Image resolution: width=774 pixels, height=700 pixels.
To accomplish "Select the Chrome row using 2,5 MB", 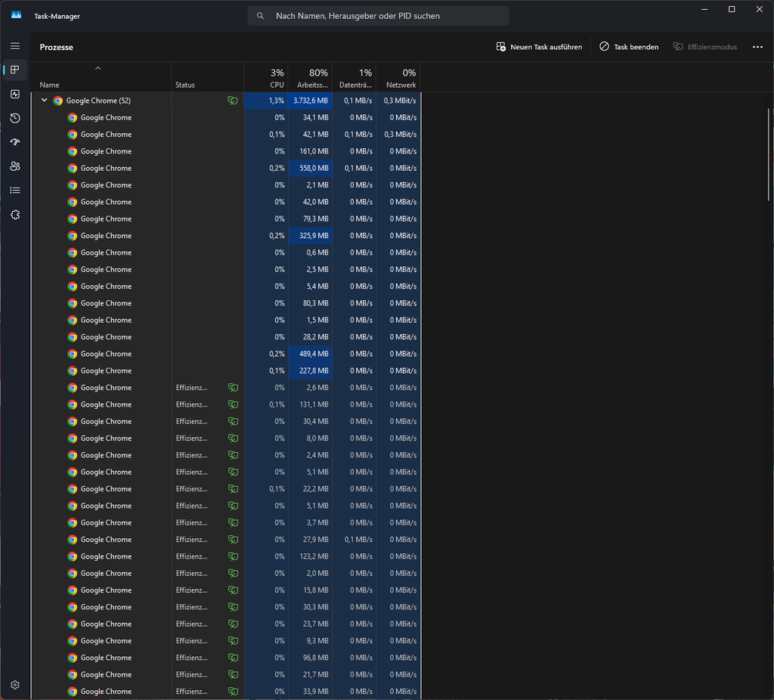I will click(x=225, y=270).
